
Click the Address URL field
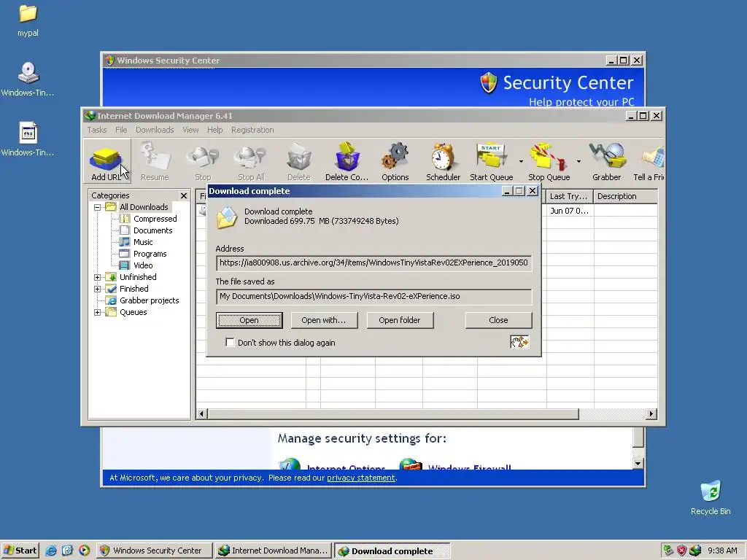click(x=373, y=262)
